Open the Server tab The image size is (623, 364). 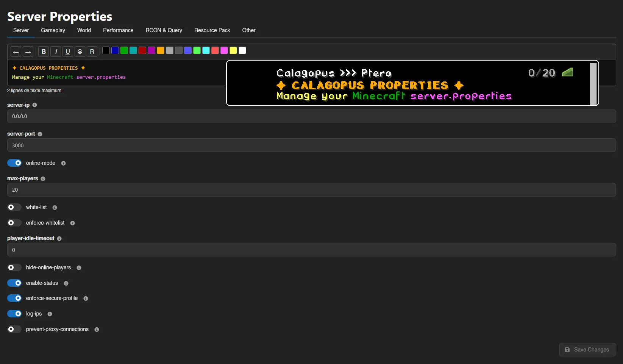(21, 30)
